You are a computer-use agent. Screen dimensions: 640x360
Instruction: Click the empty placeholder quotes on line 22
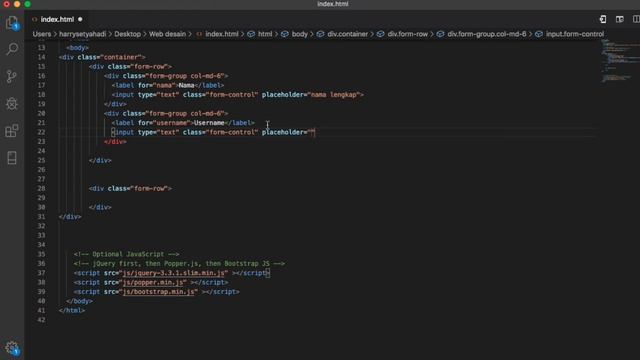tap(311, 132)
